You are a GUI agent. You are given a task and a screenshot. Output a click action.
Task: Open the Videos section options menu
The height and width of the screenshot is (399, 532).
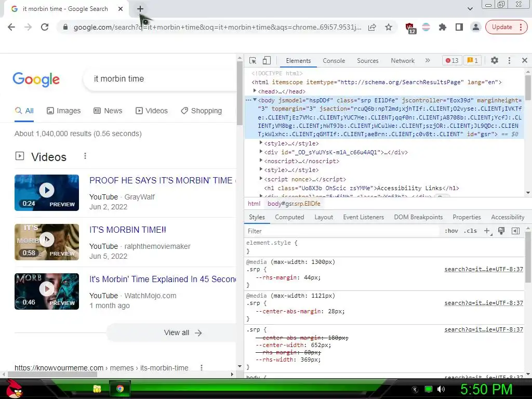[x=85, y=156]
